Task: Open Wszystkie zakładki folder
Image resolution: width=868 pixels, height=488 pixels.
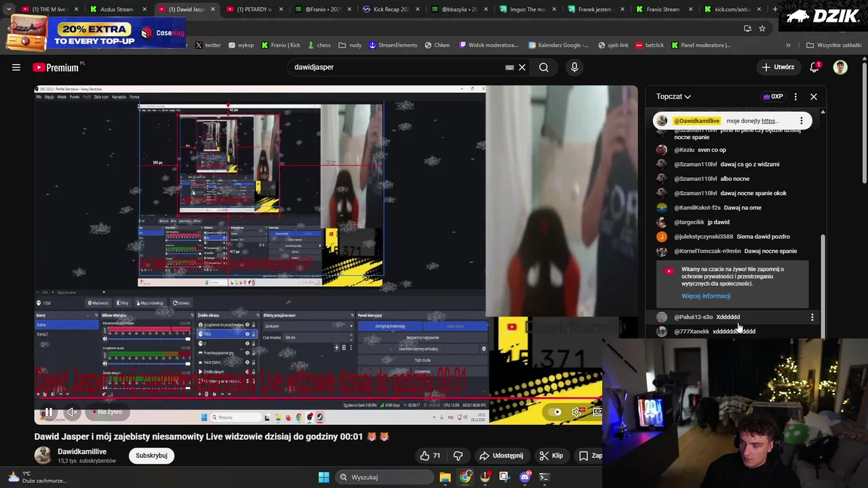Action: [833, 45]
